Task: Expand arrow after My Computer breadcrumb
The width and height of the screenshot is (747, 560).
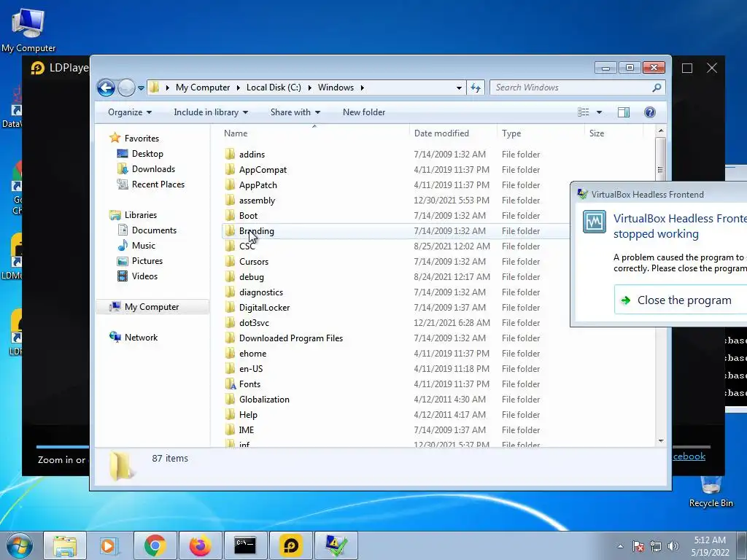Action: point(238,87)
